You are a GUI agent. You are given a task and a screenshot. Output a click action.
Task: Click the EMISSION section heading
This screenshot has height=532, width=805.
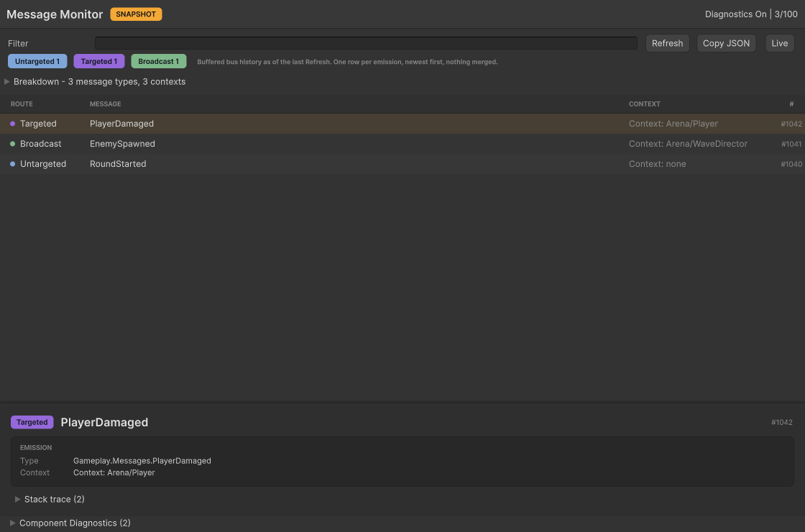tap(36, 448)
